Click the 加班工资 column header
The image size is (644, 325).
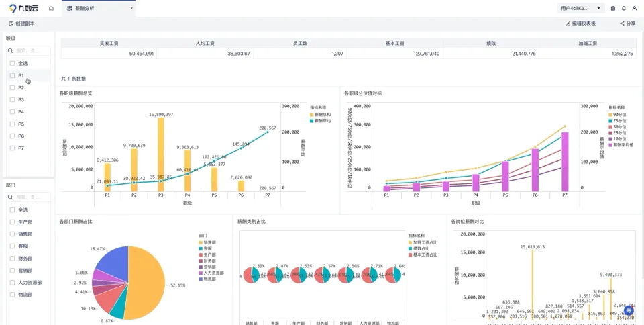(x=588, y=43)
